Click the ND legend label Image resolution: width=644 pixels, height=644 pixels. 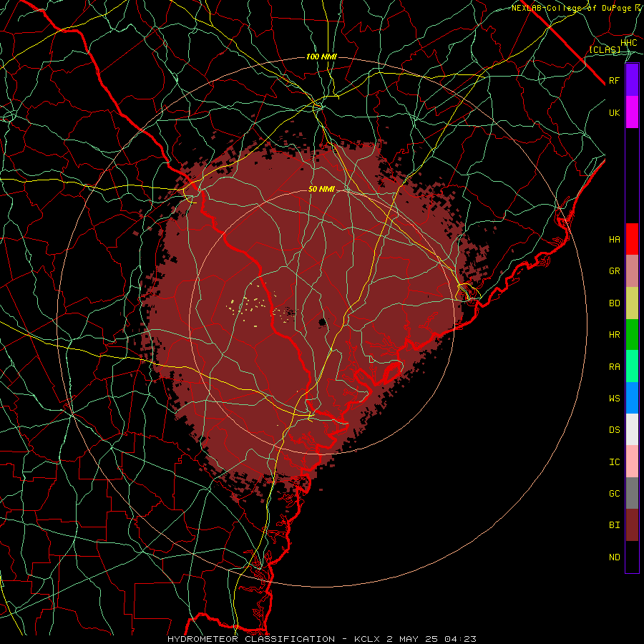tap(614, 557)
